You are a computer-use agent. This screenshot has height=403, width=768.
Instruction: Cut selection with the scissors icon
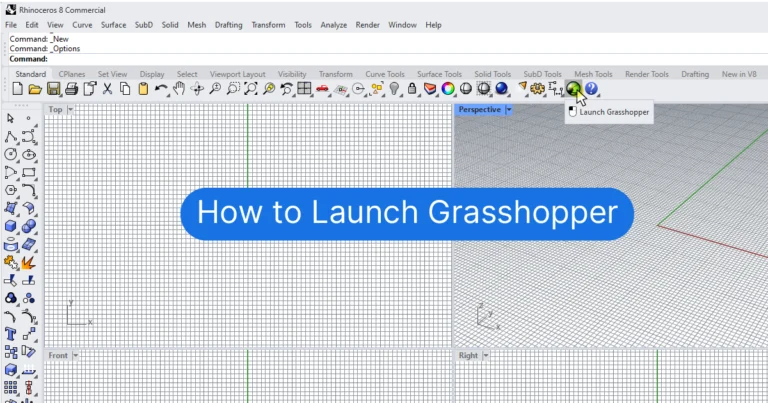click(107, 89)
